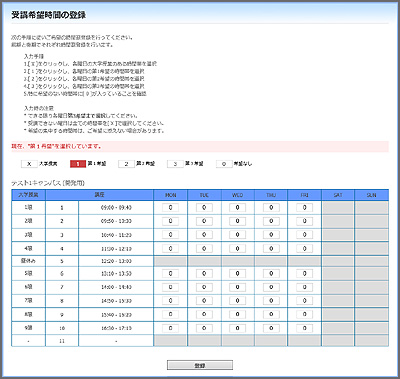Mark the WED slot in the 3限 row

pyautogui.click(x=237, y=235)
